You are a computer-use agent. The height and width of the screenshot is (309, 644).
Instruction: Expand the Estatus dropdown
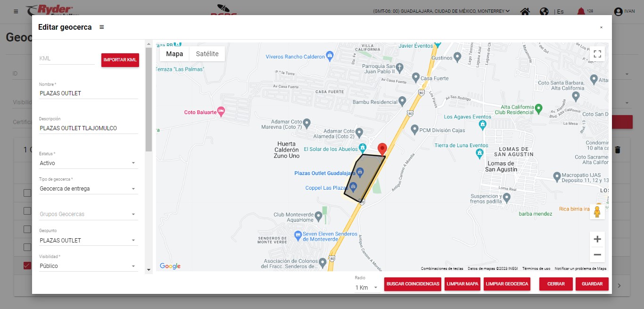coord(88,163)
